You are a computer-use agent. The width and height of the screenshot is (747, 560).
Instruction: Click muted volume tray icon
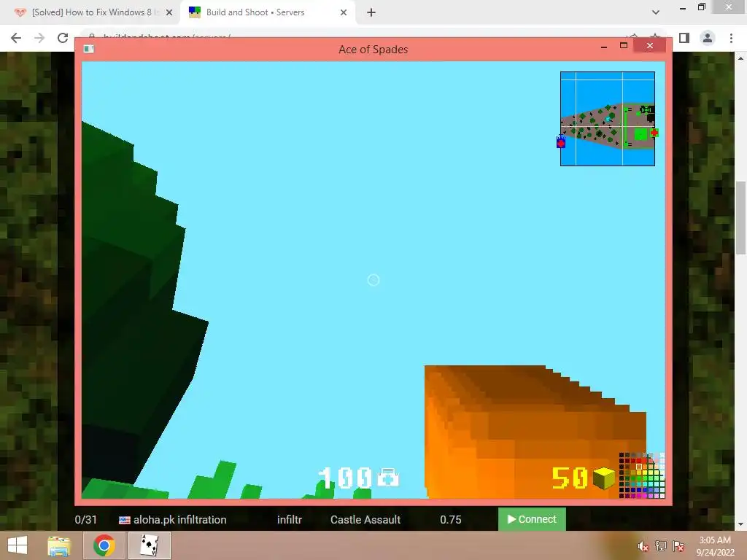coord(643,547)
